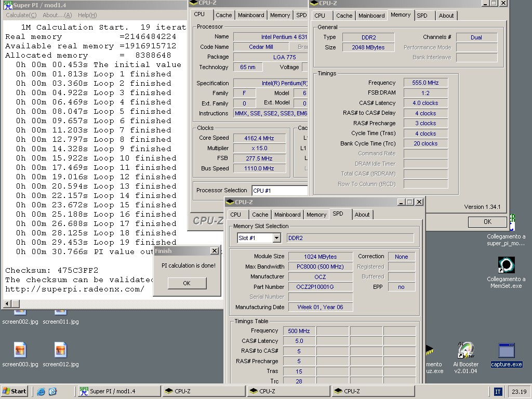Close the Finish dialog
Viewport: 532px width, 399px height.
[215, 251]
